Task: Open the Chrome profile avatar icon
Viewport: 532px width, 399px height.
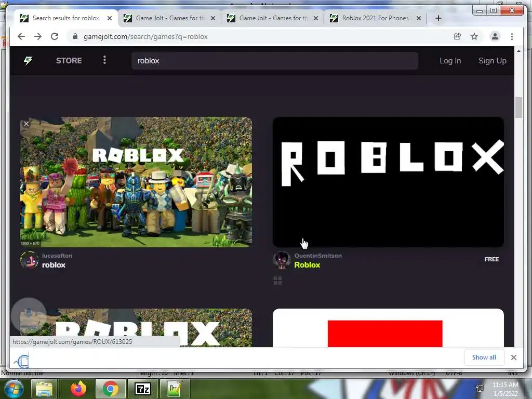Action: (495, 36)
